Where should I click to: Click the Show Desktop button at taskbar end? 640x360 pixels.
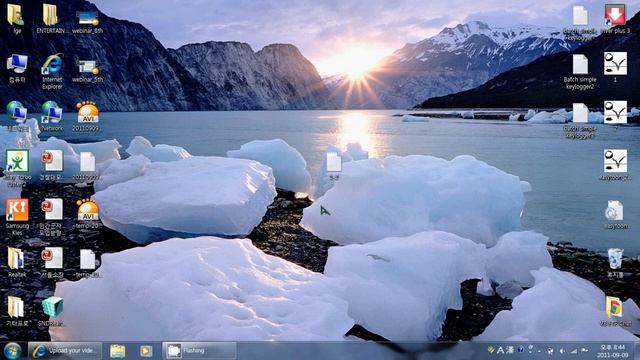[x=637, y=351]
